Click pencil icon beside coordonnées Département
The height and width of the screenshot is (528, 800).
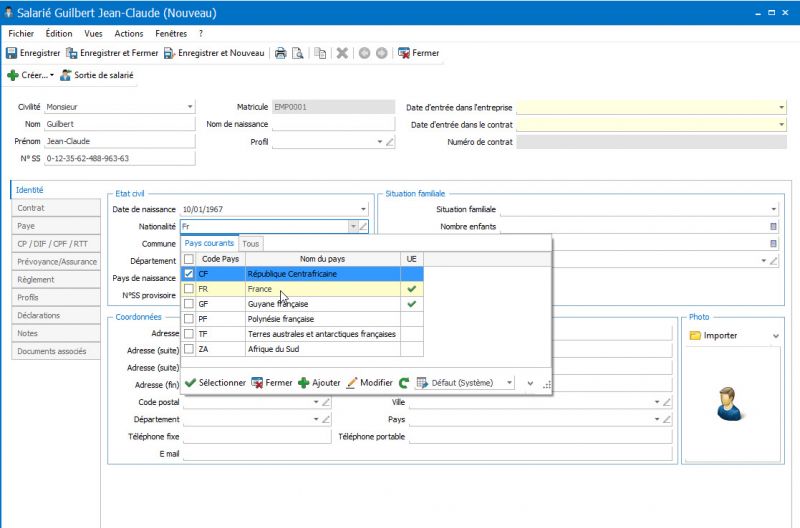pos(326,420)
